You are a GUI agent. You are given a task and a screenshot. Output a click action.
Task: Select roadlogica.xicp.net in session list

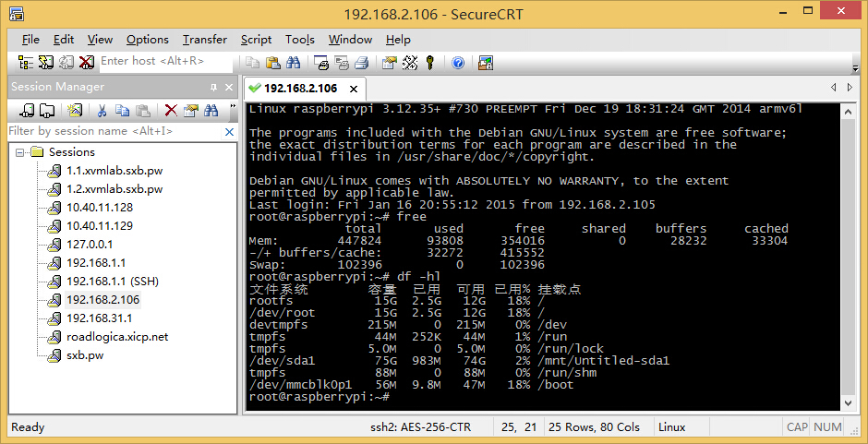point(117,337)
